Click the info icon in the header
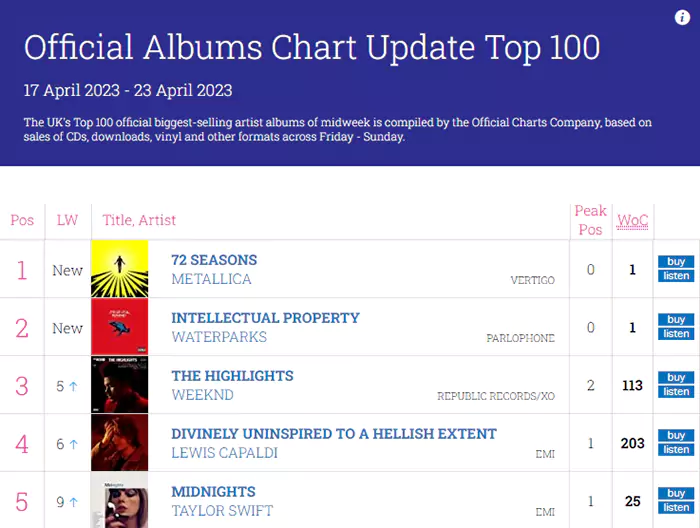This screenshot has height=528, width=700. click(682, 17)
